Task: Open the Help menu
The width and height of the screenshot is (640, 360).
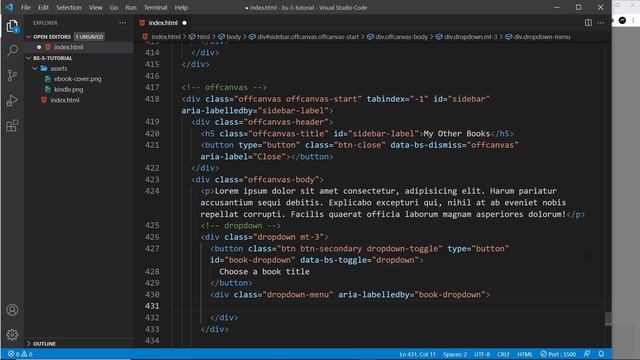Action: click(x=181, y=7)
